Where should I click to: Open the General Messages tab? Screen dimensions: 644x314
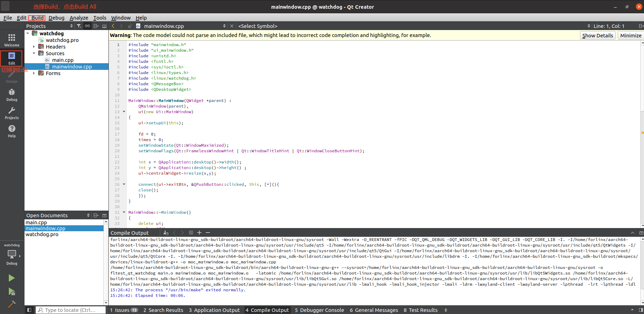pos(374,310)
